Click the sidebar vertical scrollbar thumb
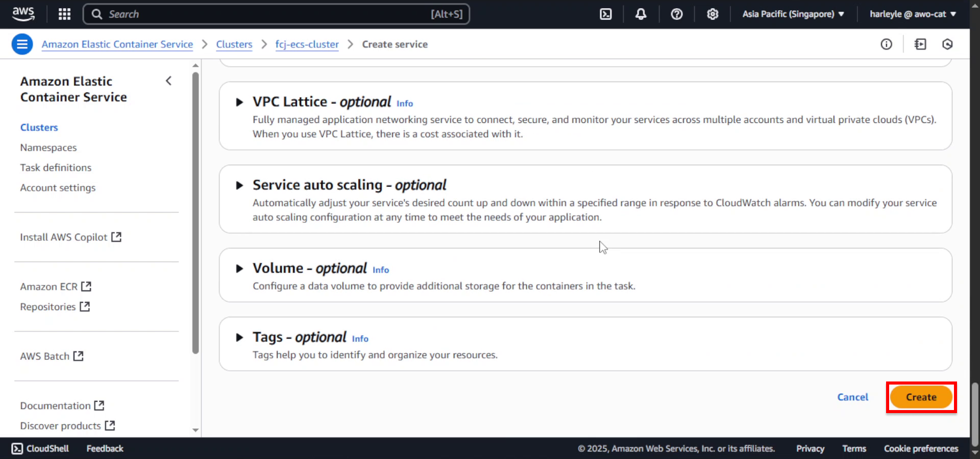980x459 pixels. (195, 213)
